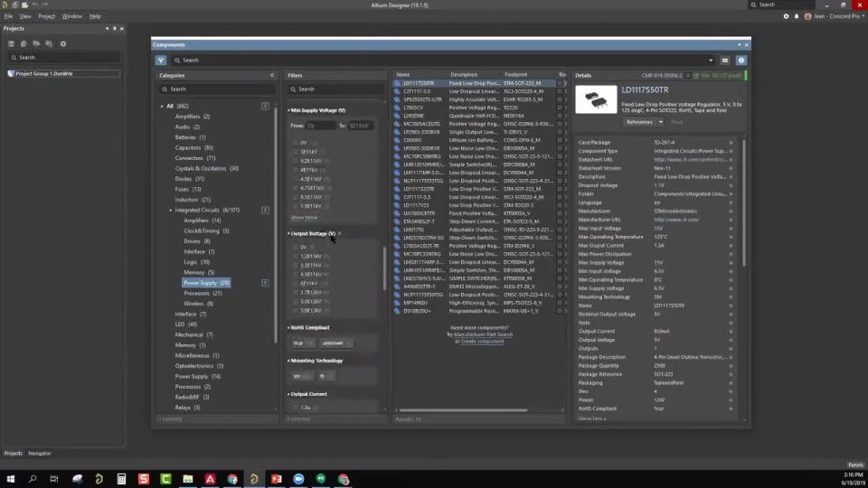Click the filter icon beside Integrated Circuits

point(265,210)
